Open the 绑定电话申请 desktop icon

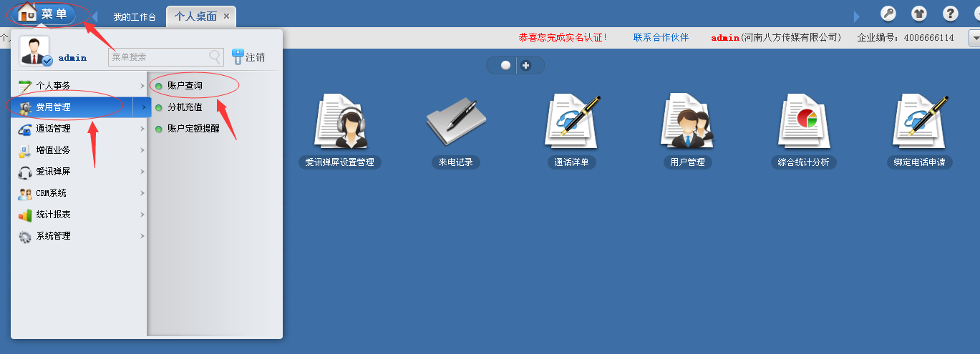tap(919, 122)
